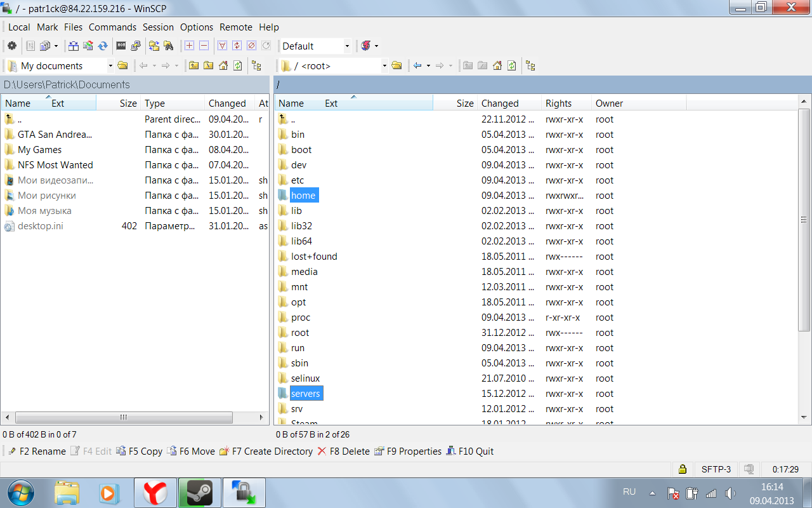Go to root directory in local panel
The image size is (812, 508).
coord(208,65)
